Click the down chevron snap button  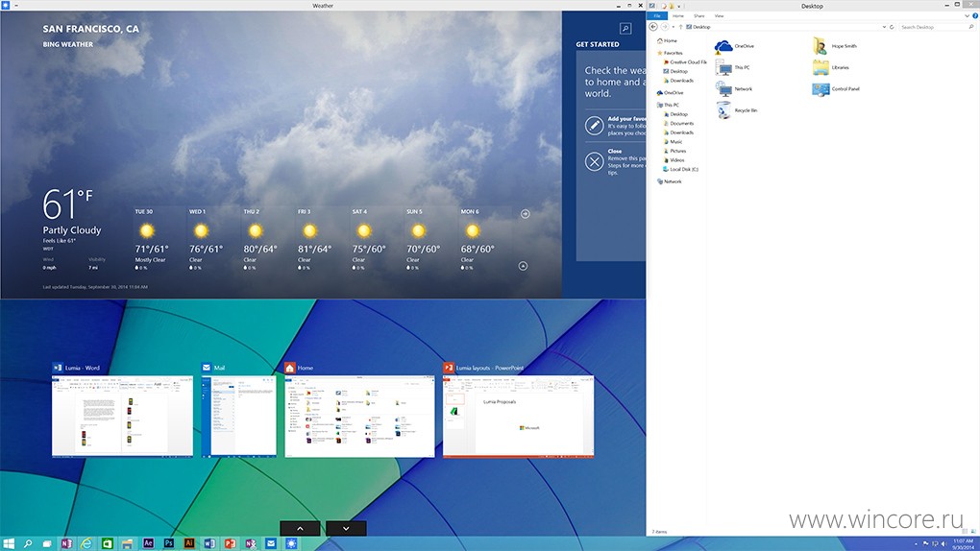(346, 529)
